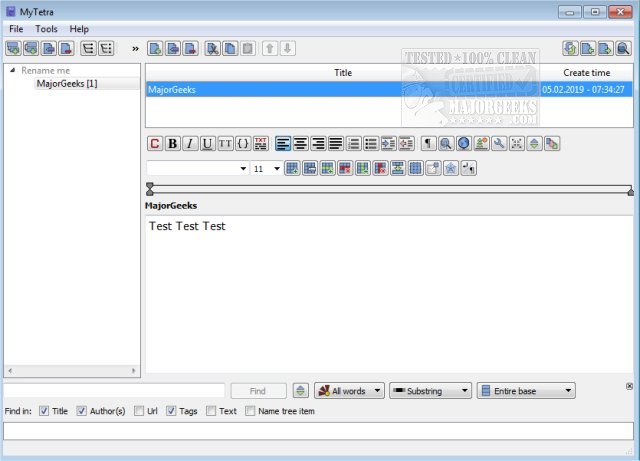Click the Find button
640x461 pixels.
(258, 391)
